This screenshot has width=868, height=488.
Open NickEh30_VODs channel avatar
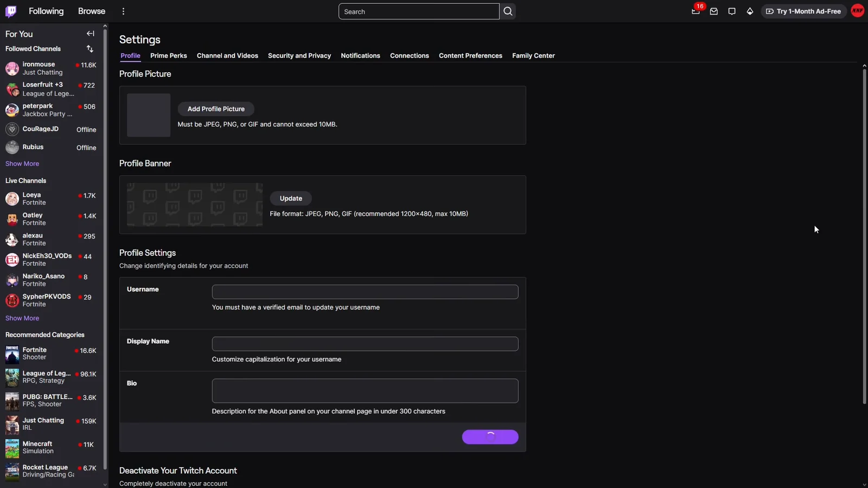(12, 260)
